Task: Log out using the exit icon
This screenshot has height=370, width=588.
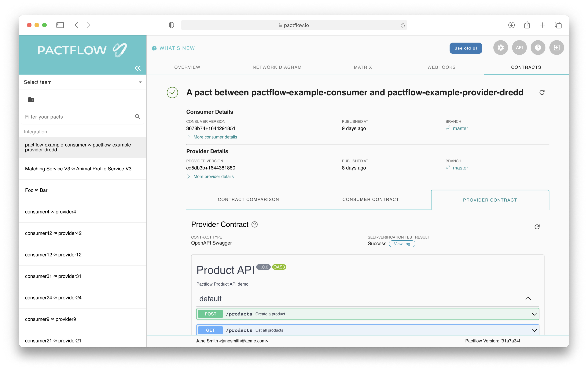Action: coord(557,48)
